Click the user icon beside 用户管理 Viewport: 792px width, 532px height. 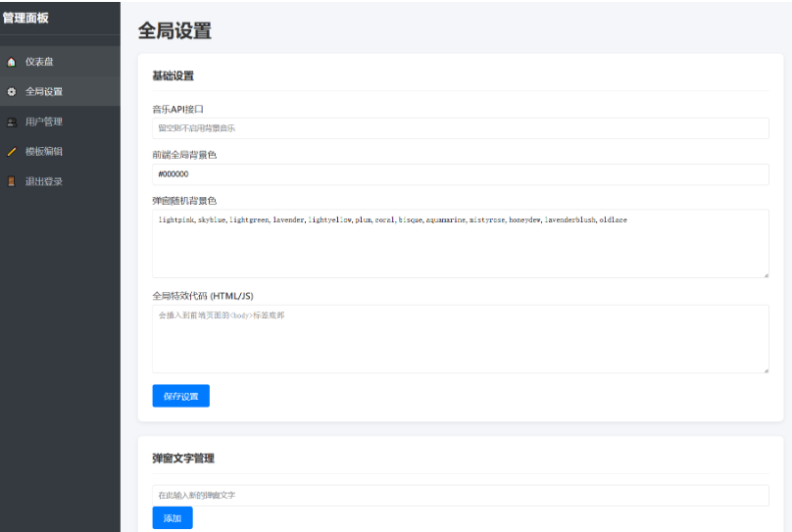point(12,121)
